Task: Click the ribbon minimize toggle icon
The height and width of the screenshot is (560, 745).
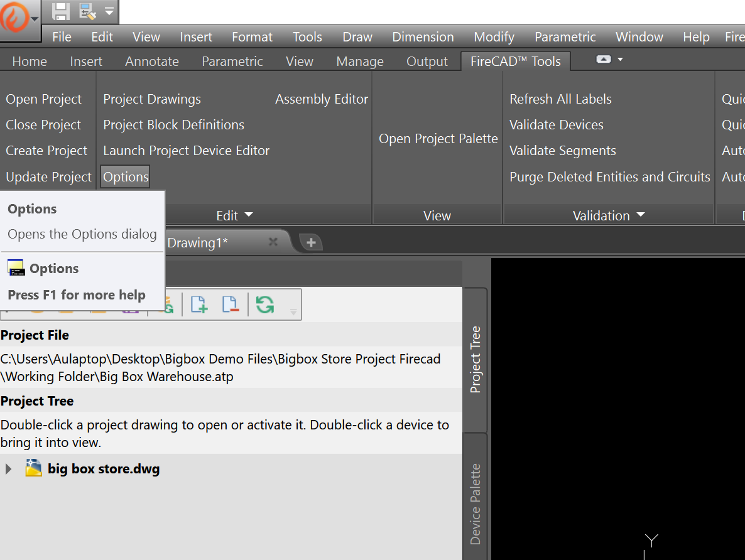Action: point(604,60)
